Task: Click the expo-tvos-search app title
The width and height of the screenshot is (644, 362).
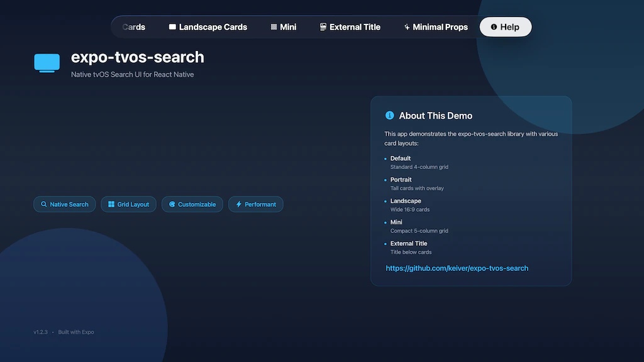Action: 137,57
